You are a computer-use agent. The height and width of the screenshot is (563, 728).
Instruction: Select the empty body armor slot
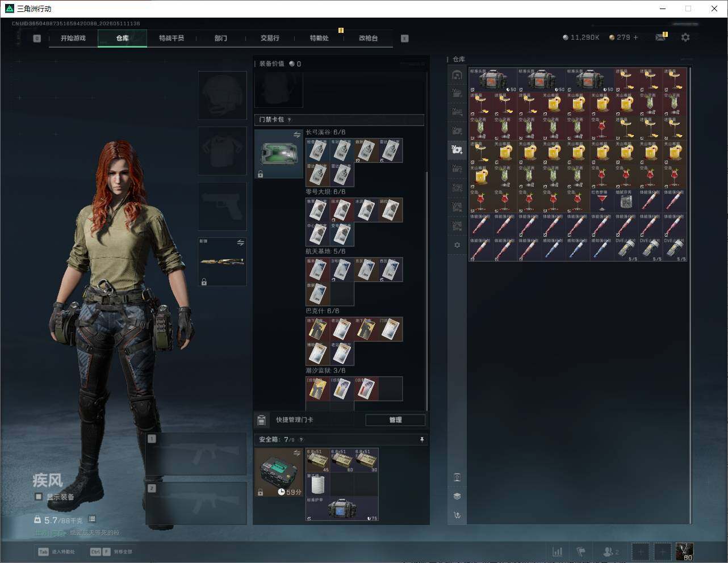(x=222, y=150)
